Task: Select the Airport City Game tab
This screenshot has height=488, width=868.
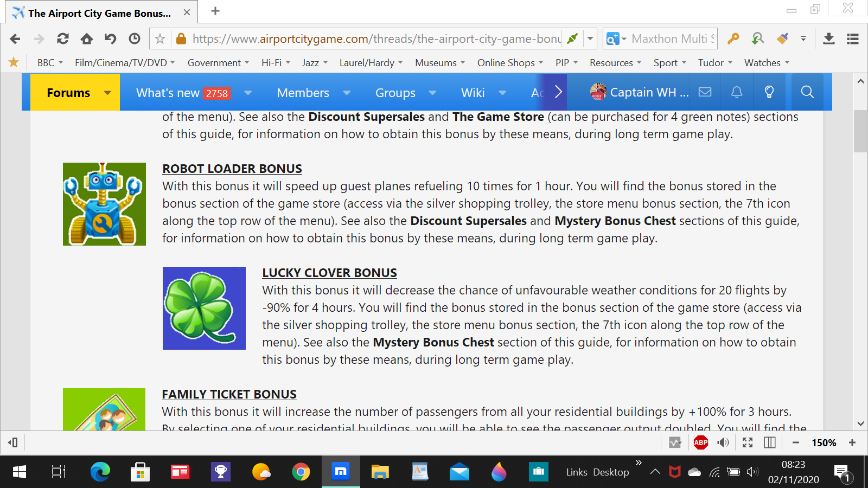Action: (x=99, y=13)
